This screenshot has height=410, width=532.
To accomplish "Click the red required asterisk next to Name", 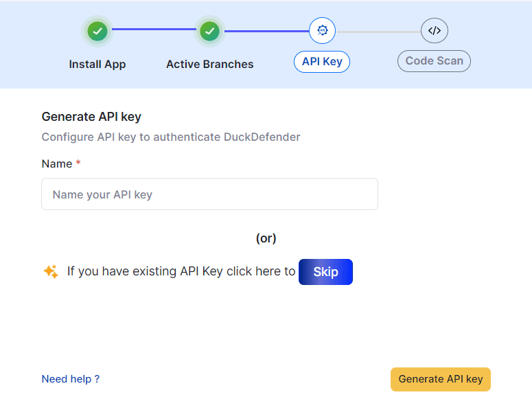I will [x=78, y=163].
